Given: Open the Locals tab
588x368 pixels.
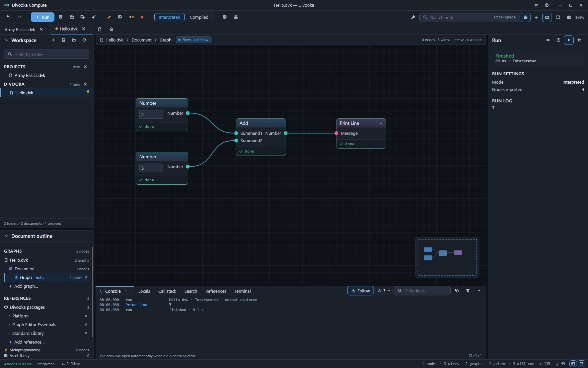Looking at the screenshot, I should coord(144,291).
